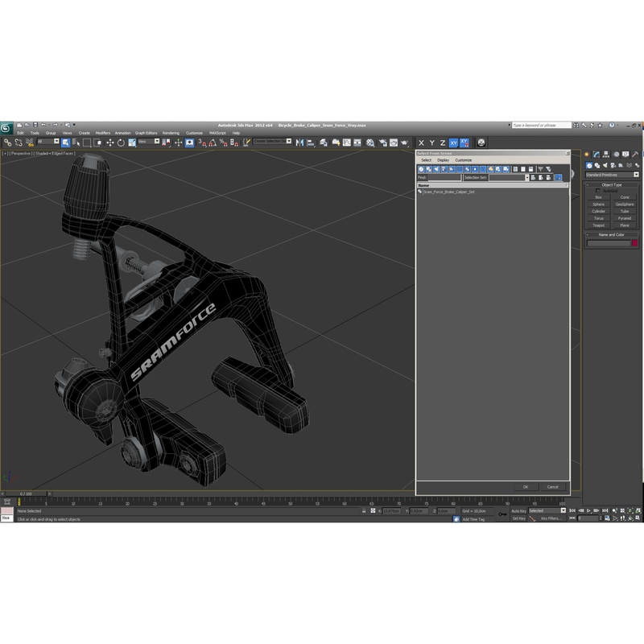Viewport: 644px width, 644px height.
Task: Click OK in the Select From Scene dialog
Action: pos(525,487)
